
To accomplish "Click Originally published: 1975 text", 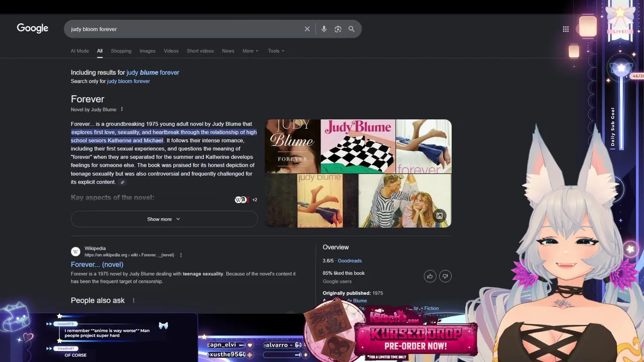I will click(353, 293).
